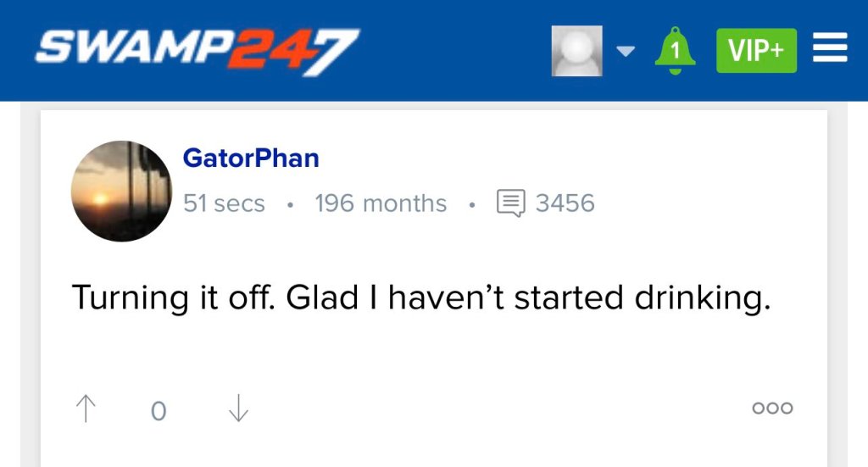868x467 pixels.
Task: Open the hamburger menu
Action: point(830,51)
